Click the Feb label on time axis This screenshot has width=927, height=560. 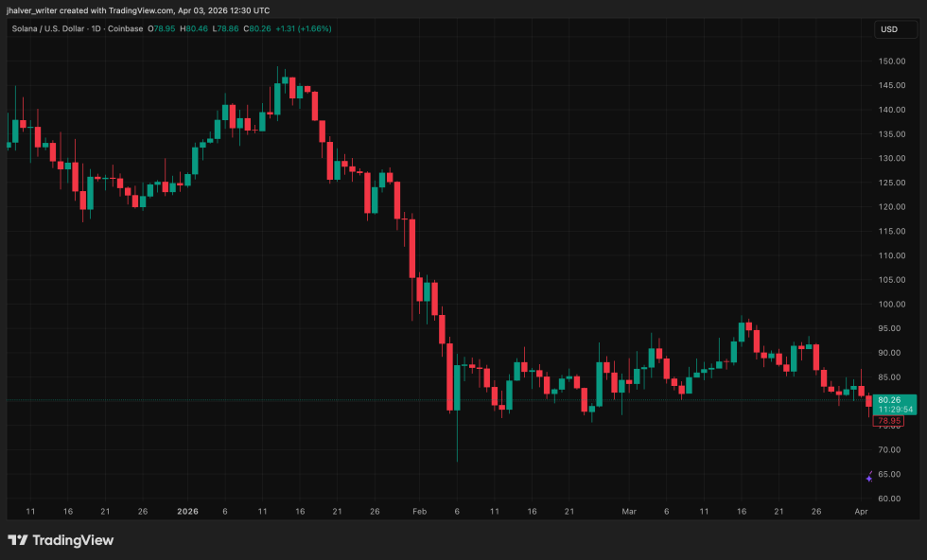pos(419,511)
